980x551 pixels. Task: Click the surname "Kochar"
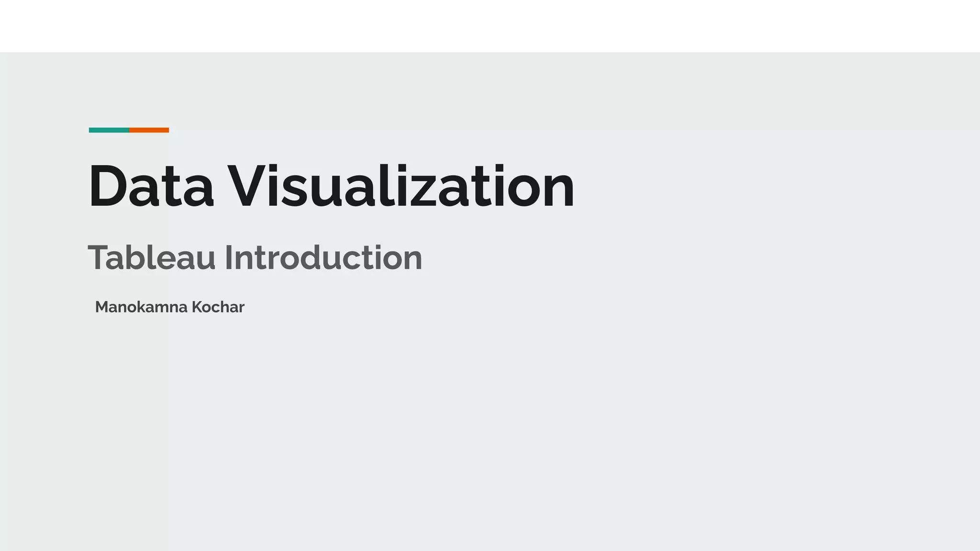click(x=218, y=307)
